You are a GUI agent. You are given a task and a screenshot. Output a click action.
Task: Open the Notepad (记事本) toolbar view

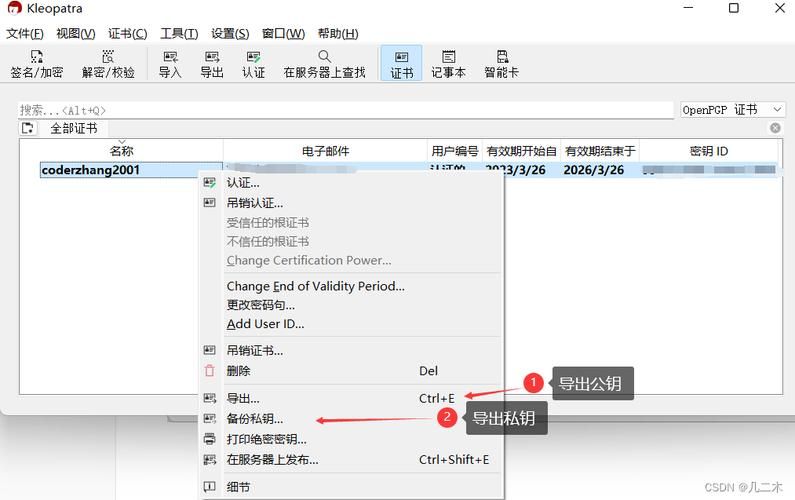coord(449,63)
